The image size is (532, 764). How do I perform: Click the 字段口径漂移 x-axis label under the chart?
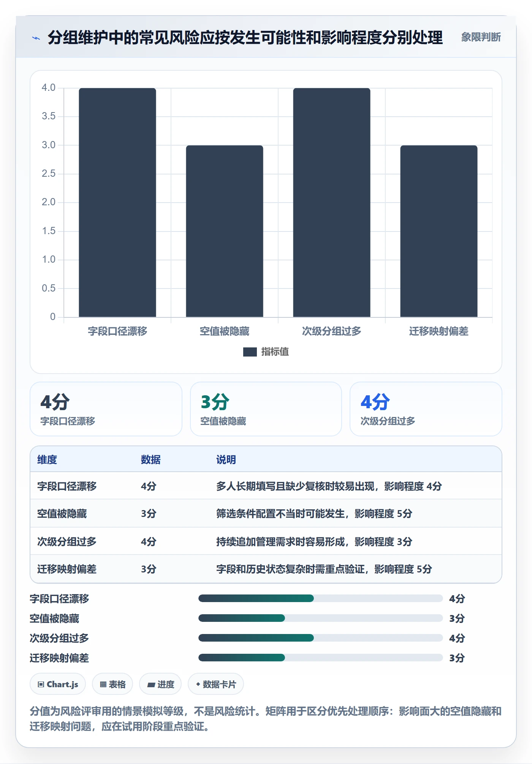[x=117, y=331]
